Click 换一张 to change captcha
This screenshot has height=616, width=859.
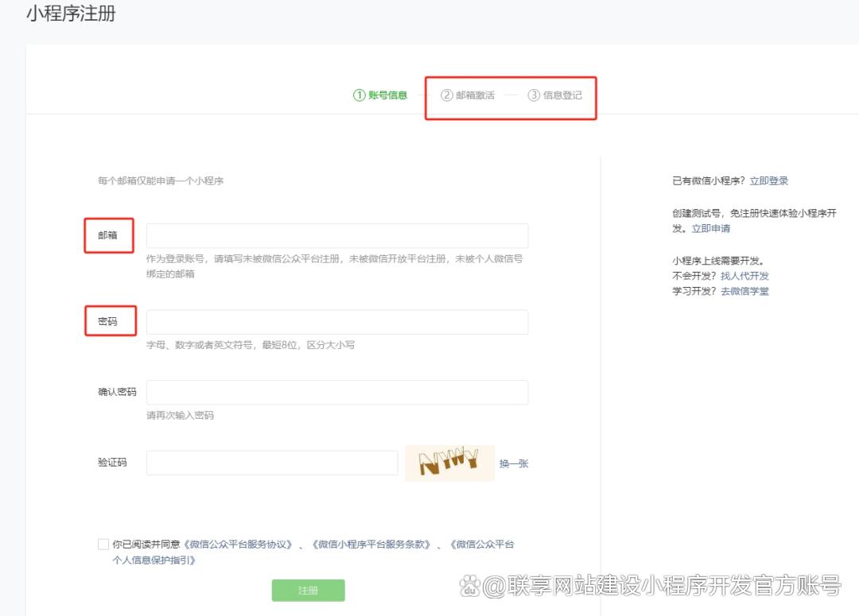[514, 463]
